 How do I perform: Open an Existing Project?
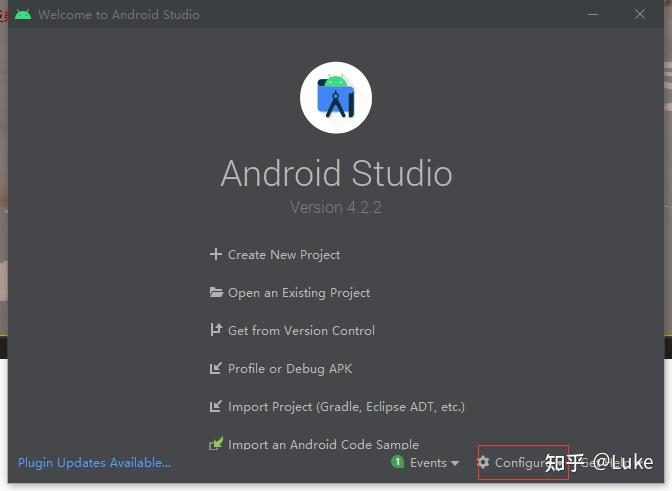(299, 293)
